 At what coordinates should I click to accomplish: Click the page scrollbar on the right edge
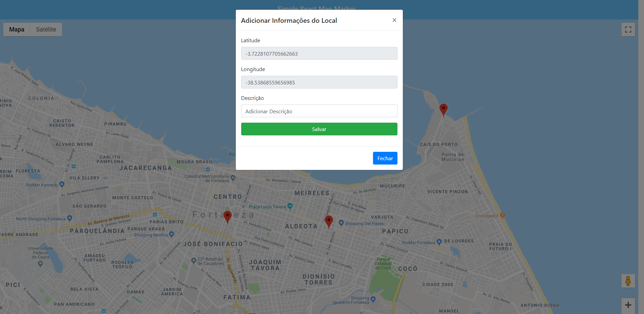(641, 157)
